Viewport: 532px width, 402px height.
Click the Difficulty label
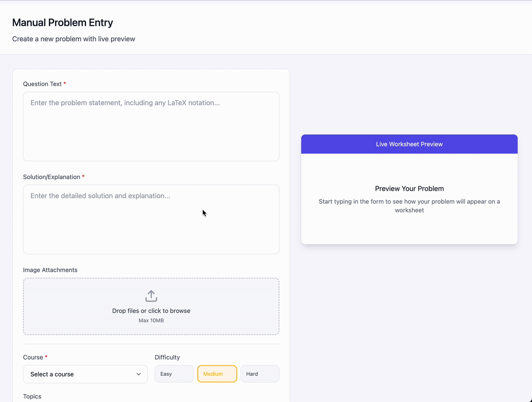[x=167, y=357]
